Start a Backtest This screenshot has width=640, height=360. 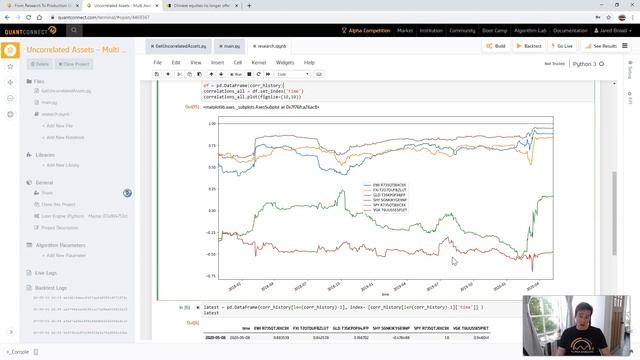[529, 46]
